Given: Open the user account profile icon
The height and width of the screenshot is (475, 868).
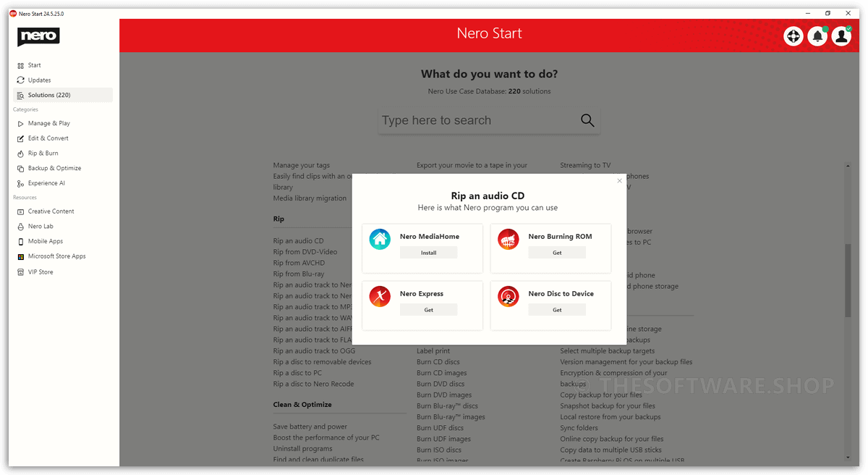Looking at the screenshot, I should (841, 36).
